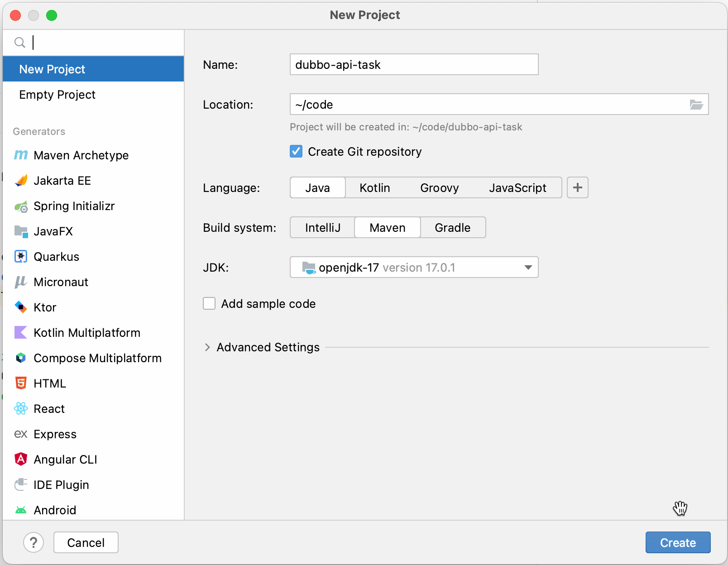
Task: Open help with the question mark button
Action: [x=34, y=542]
